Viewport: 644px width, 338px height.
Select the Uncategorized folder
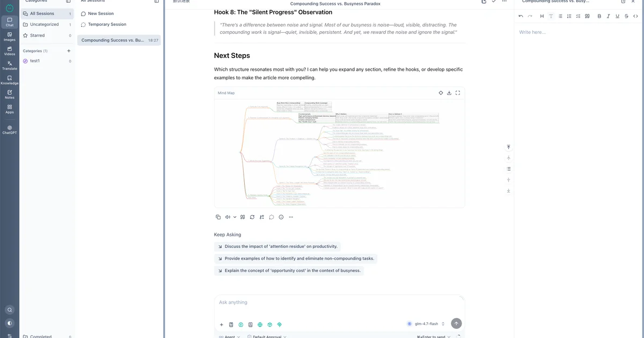47,25
